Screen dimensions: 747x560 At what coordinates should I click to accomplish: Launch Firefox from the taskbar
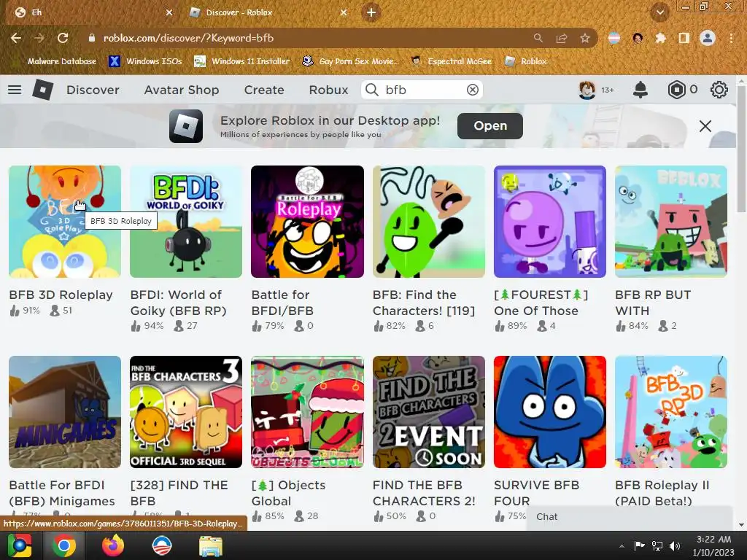coord(113,545)
